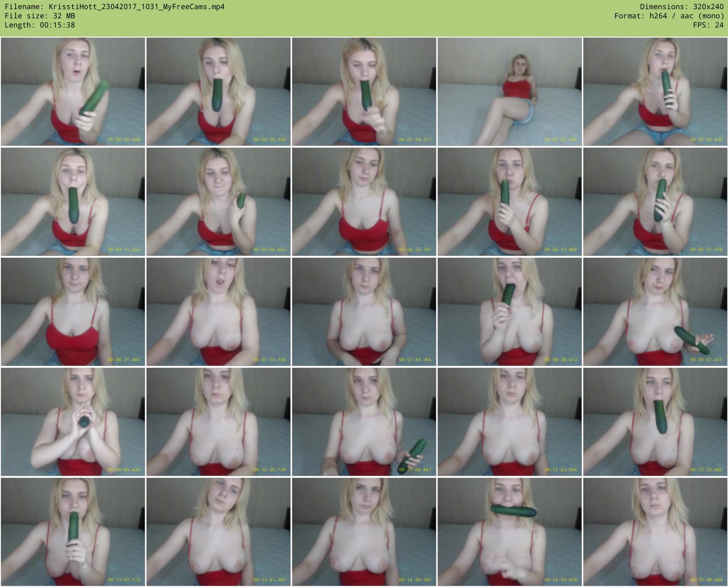Select the thumbnail stamped 00:13:02.173

tap(73, 532)
